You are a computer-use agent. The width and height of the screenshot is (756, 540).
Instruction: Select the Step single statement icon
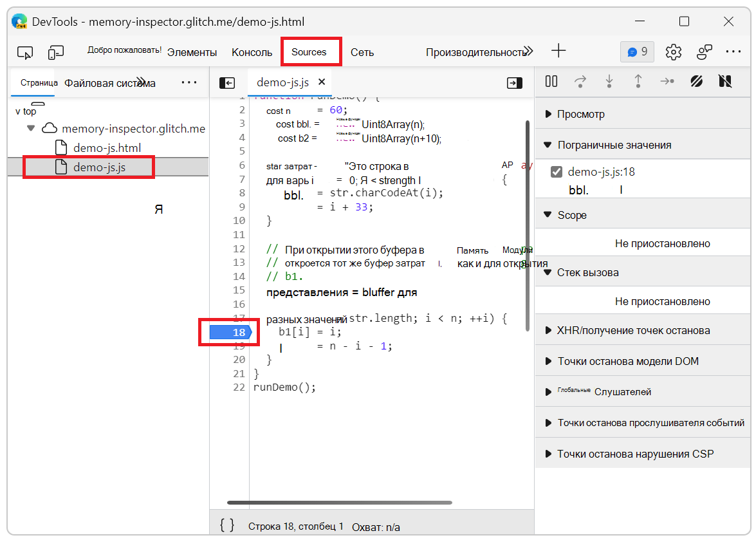pyautogui.click(x=667, y=81)
